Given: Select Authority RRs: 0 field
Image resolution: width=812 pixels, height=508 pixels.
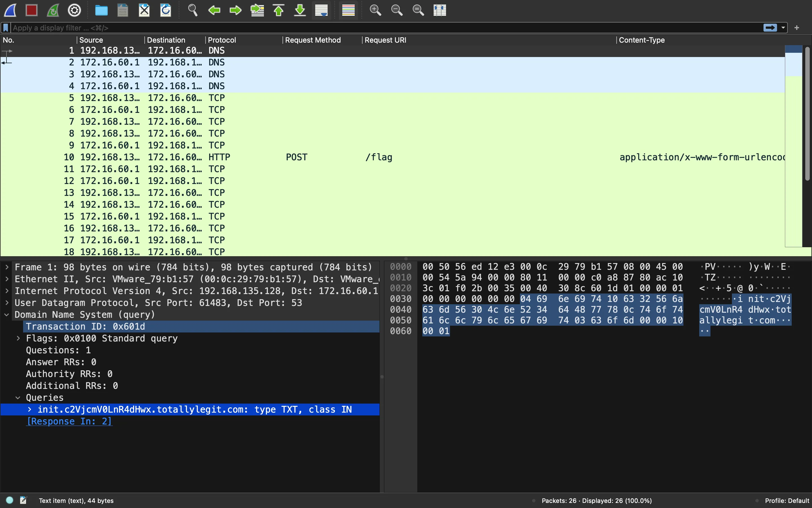Looking at the screenshot, I should [x=69, y=374].
